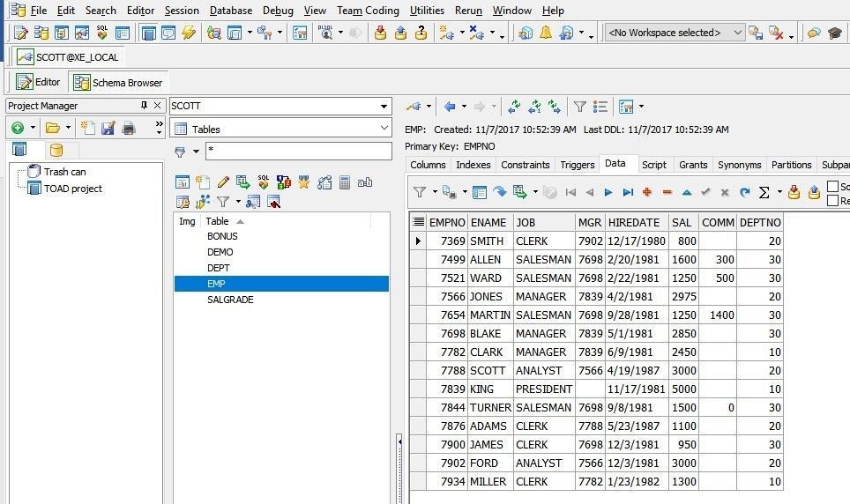
Task: Switch to the Script tab
Action: point(653,165)
